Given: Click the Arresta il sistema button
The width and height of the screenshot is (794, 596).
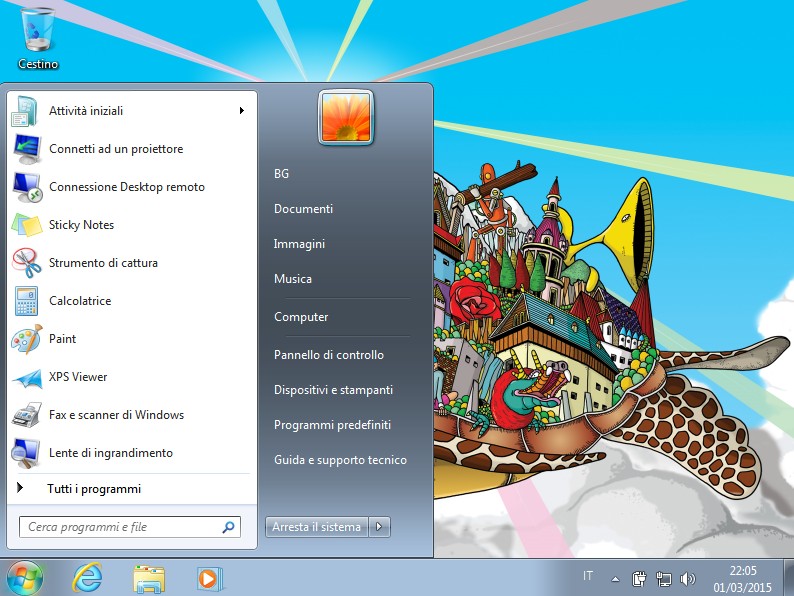Looking at the screenshot, I should 317,527.
